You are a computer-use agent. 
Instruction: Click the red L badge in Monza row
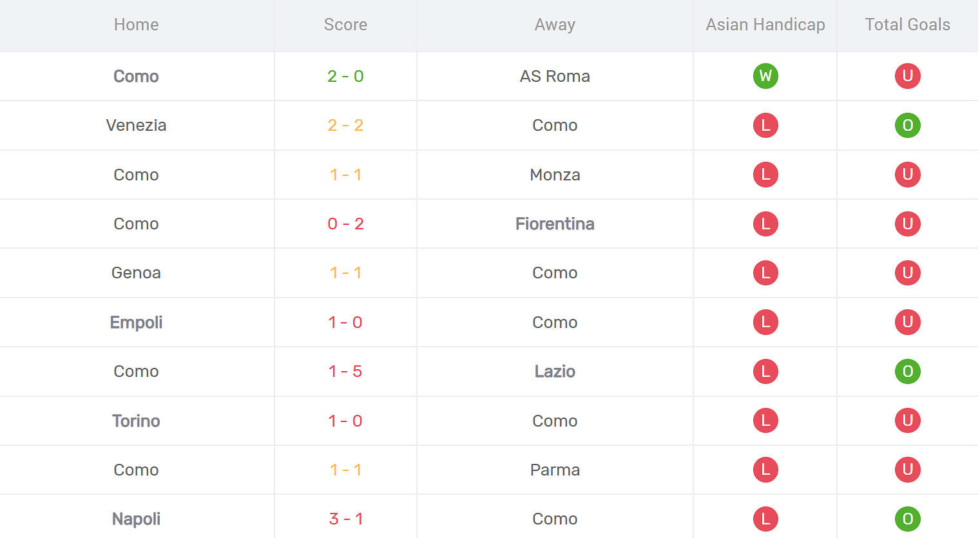[x=765, y=175]
